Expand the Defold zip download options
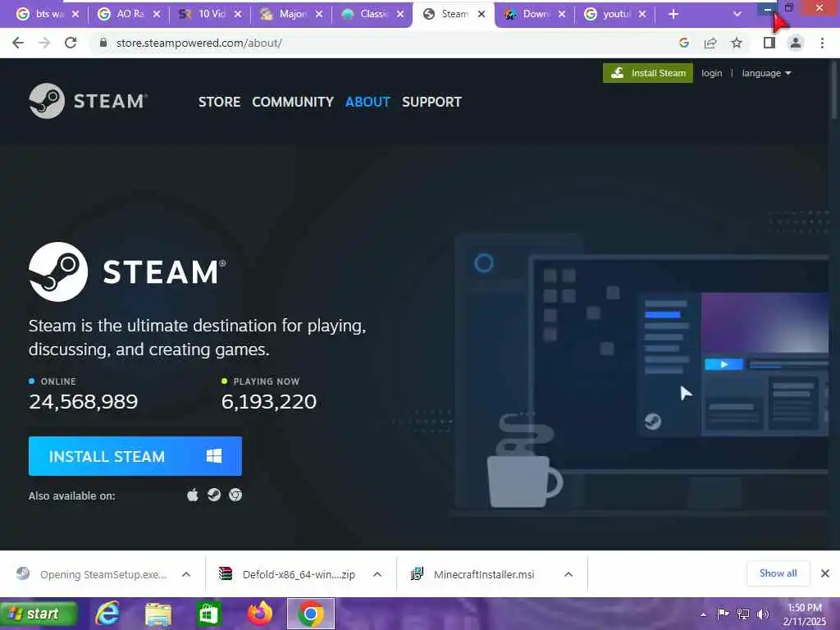The image size is (840, 630). (377, 574)
